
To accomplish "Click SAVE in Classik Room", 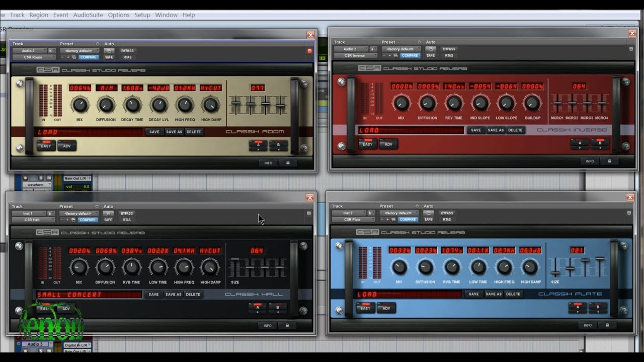I will [x=154, y=132].
